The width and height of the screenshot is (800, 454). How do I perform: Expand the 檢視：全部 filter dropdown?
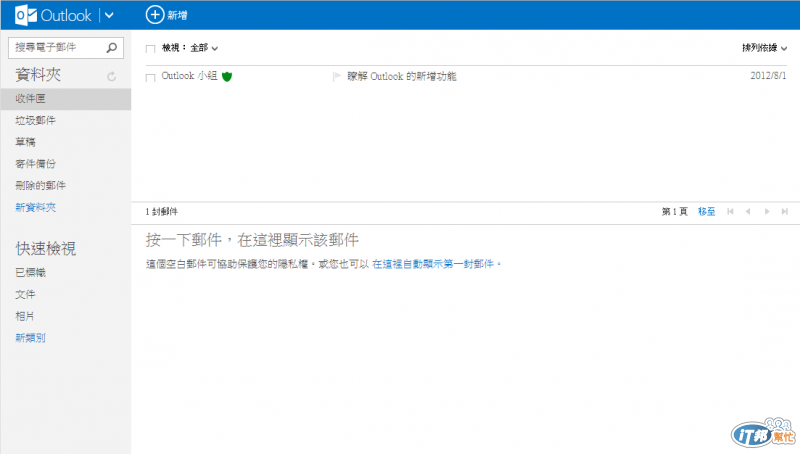(x=190, y=48)
